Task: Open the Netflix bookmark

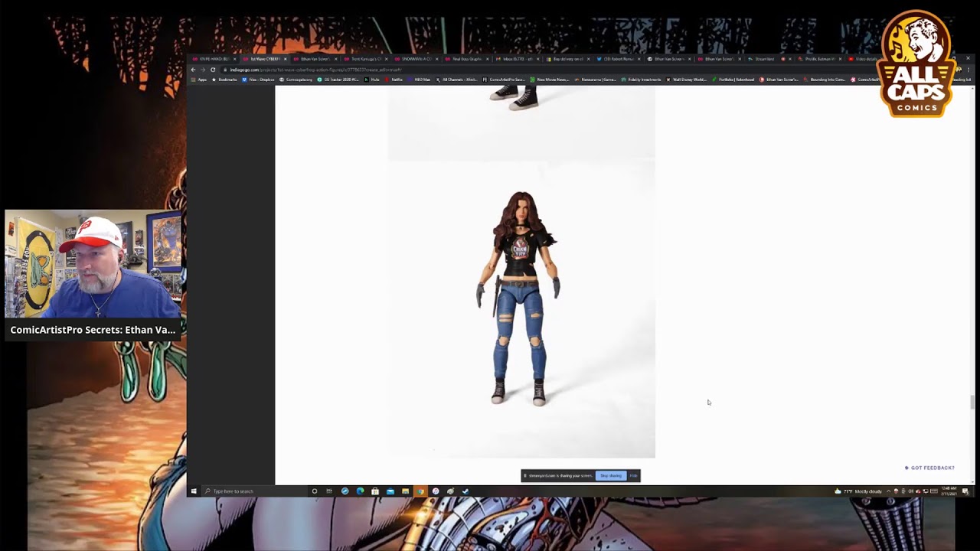Action: click(x=394, y=80)
